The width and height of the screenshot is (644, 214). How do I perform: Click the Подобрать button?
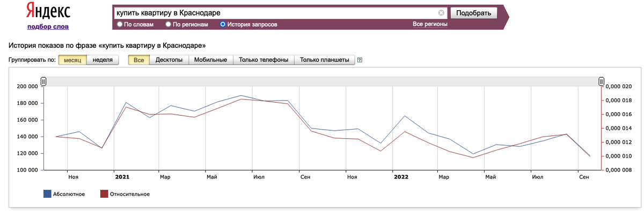(474, 13)
